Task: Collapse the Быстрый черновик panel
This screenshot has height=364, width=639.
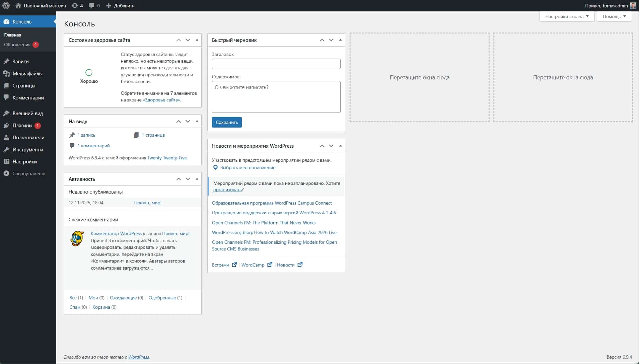Action: 340,40
